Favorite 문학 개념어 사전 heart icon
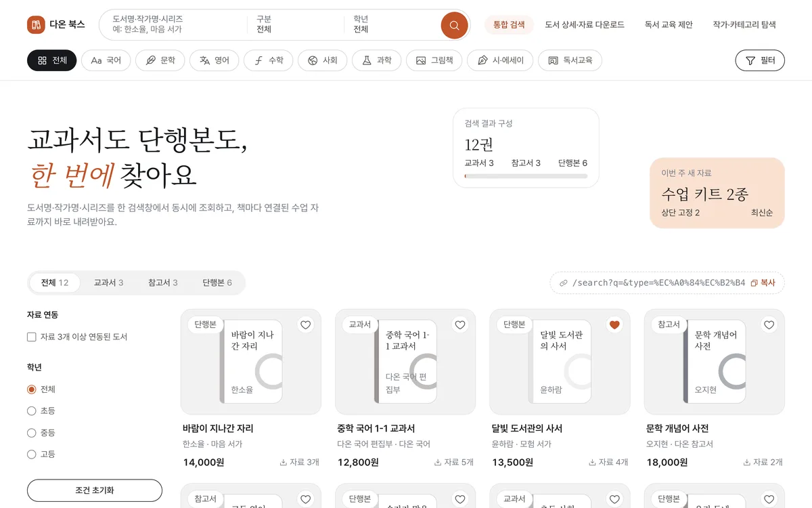Viewport: 812px width, 508px height. coord(769,325)
